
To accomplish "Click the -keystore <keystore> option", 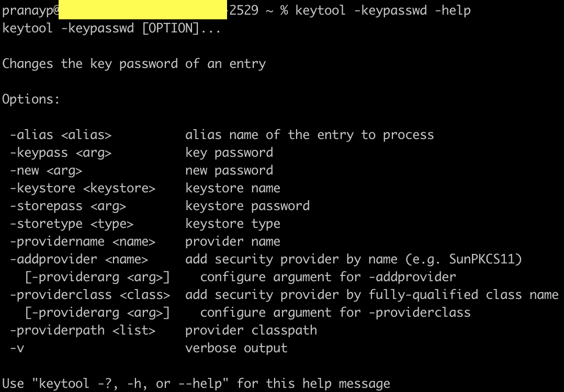I will pos(83,188).
